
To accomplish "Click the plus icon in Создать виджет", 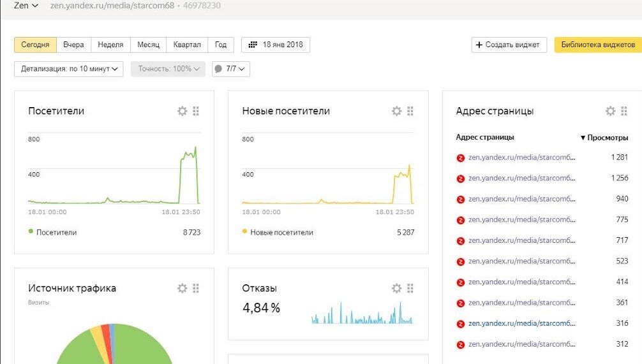I will click(x=479, y=45).
